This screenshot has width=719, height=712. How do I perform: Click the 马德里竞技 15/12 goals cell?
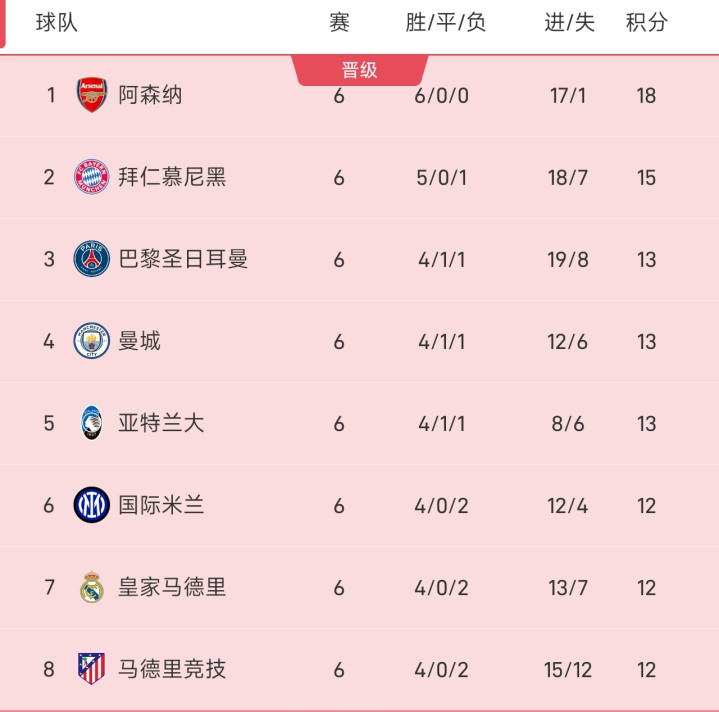[569, 670]
